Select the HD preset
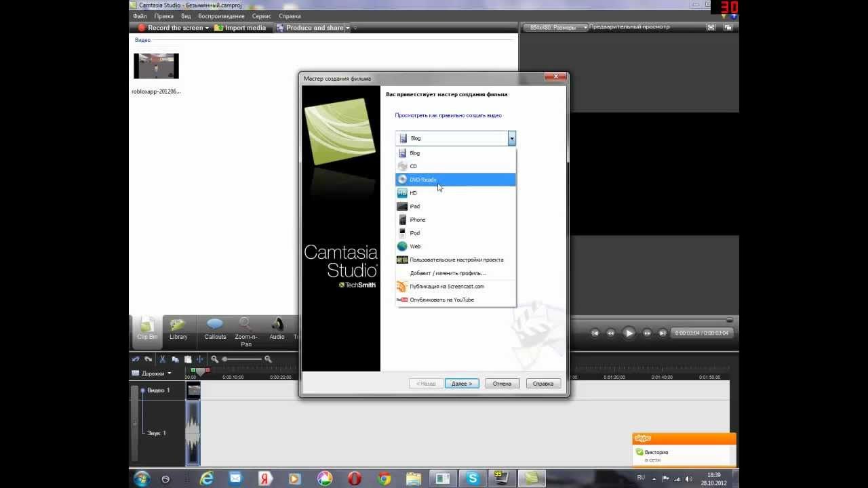Screen dimensions: 868x488 [456, 193]
